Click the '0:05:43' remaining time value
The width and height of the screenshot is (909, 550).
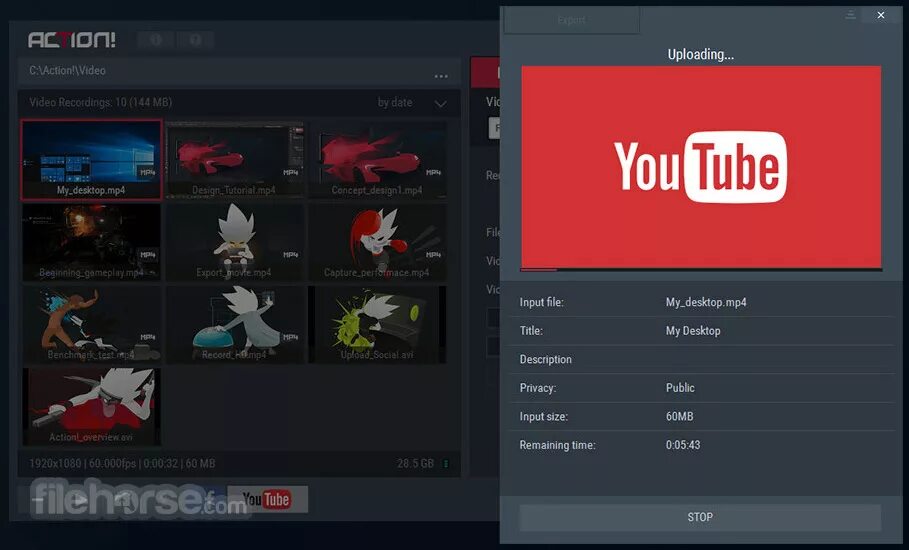pos(683,445)
